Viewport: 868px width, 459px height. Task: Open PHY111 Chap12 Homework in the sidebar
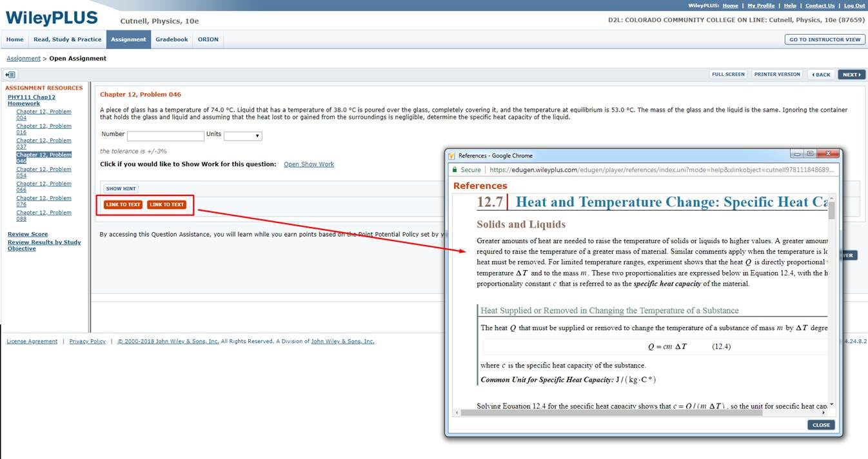[32, 100]
